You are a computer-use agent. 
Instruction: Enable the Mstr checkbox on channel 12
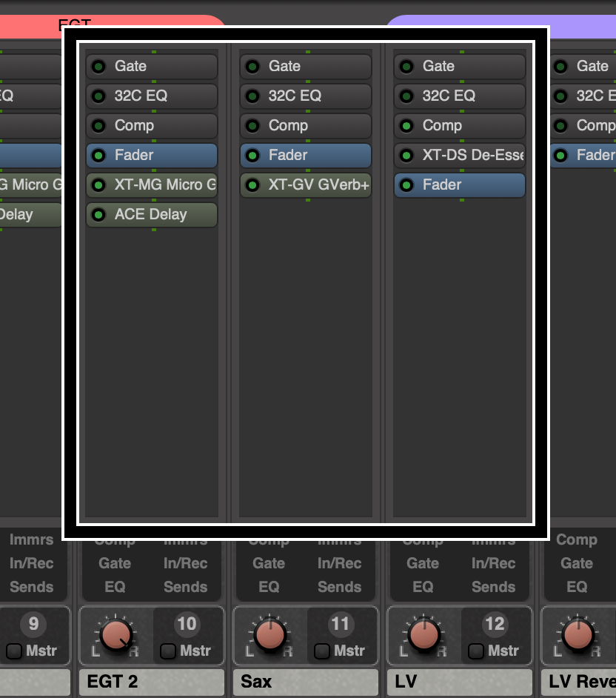click(476, 651)
